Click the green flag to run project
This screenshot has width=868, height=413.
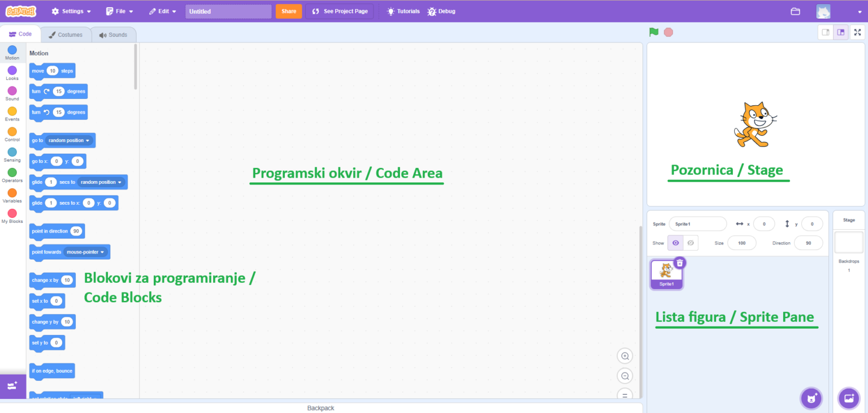tap(654, 32)
